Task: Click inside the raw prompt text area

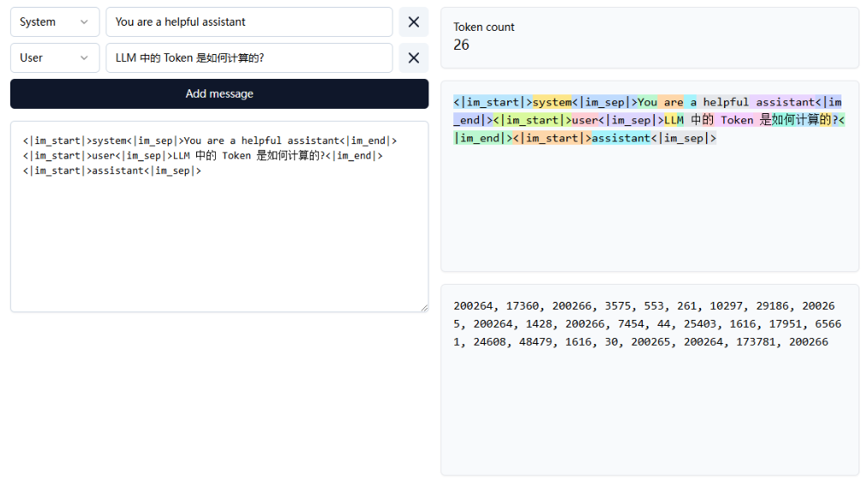Action: point(219,217)
